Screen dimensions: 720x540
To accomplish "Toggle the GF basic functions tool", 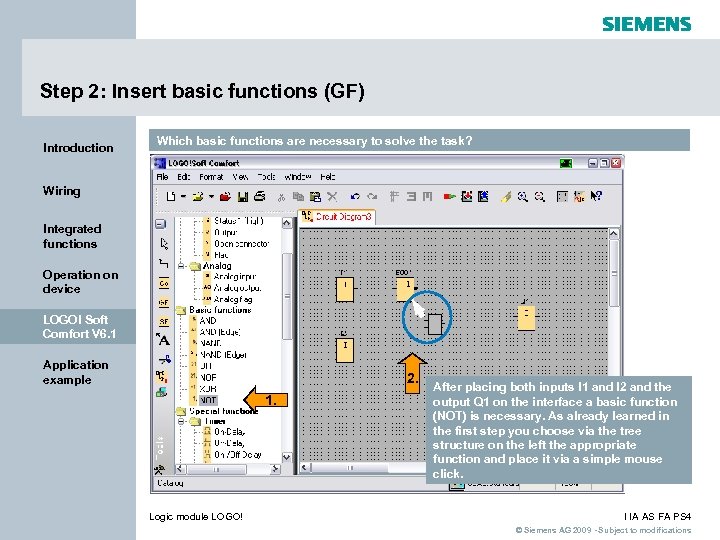I will coord(164,302).
